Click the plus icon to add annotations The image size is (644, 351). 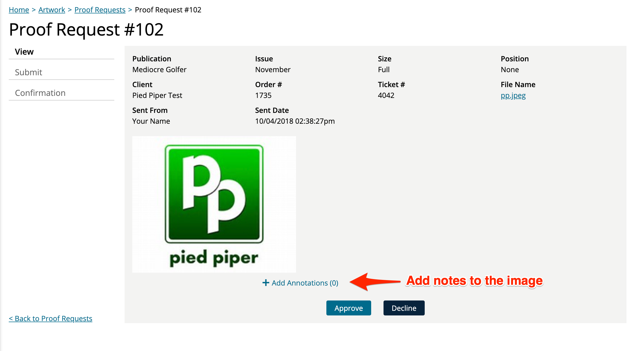coord(265,283)
